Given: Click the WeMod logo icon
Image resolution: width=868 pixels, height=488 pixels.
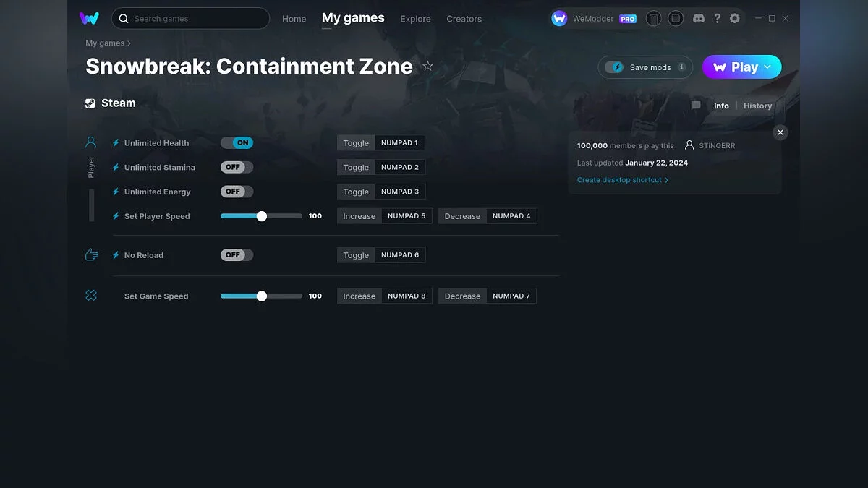Looking at the screenshot, I should pos(90,18).
